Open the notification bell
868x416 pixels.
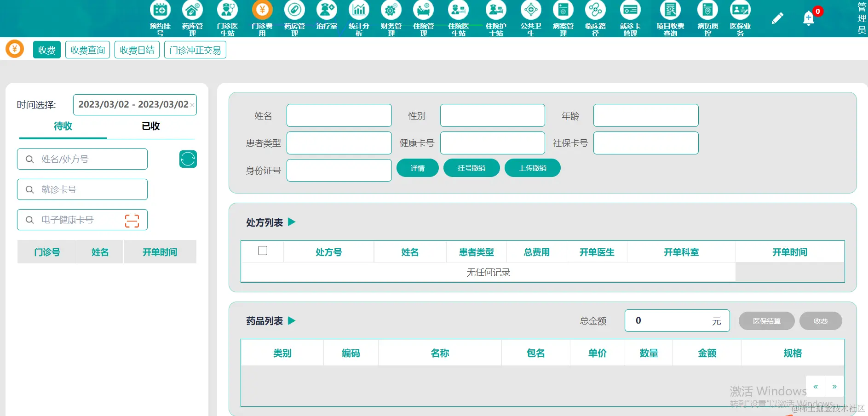809,18
